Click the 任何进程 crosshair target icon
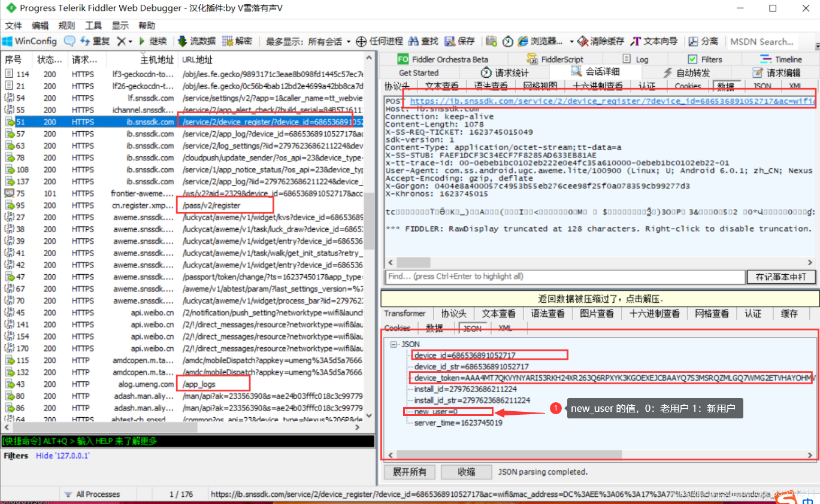 361,41
